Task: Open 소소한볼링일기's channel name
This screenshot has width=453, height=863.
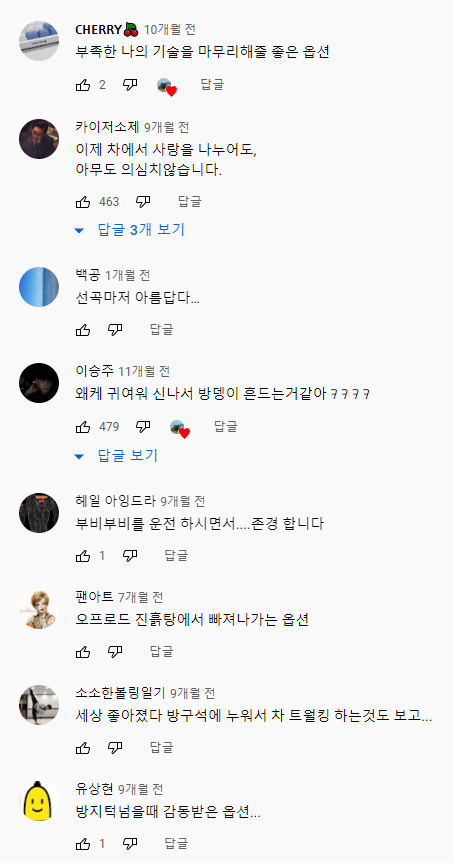Action: pos(120,693)
